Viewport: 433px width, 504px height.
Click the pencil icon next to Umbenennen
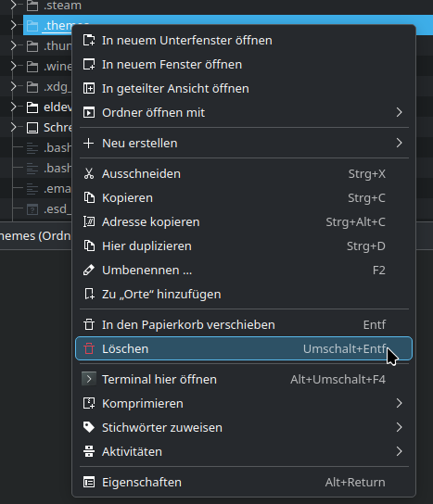click(89, 270)
